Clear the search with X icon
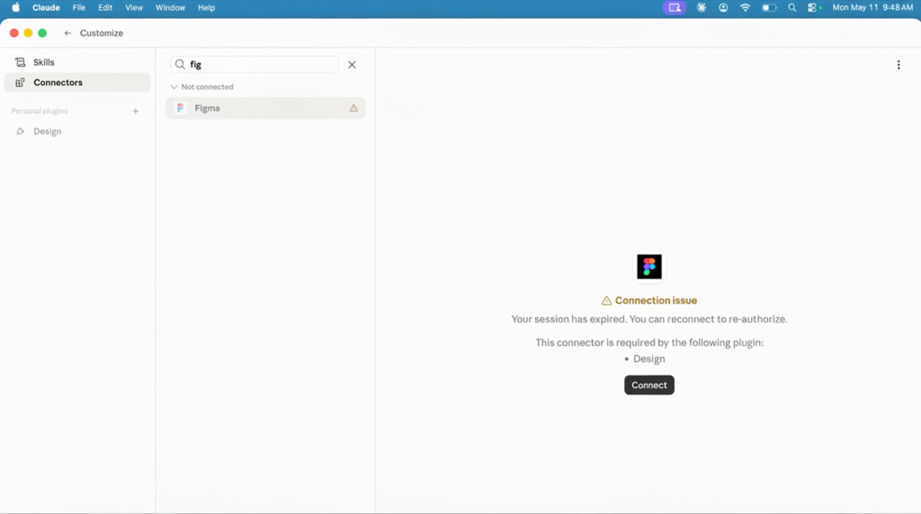The height and width of the screenshot is (514, 921). tap(352, 65)
